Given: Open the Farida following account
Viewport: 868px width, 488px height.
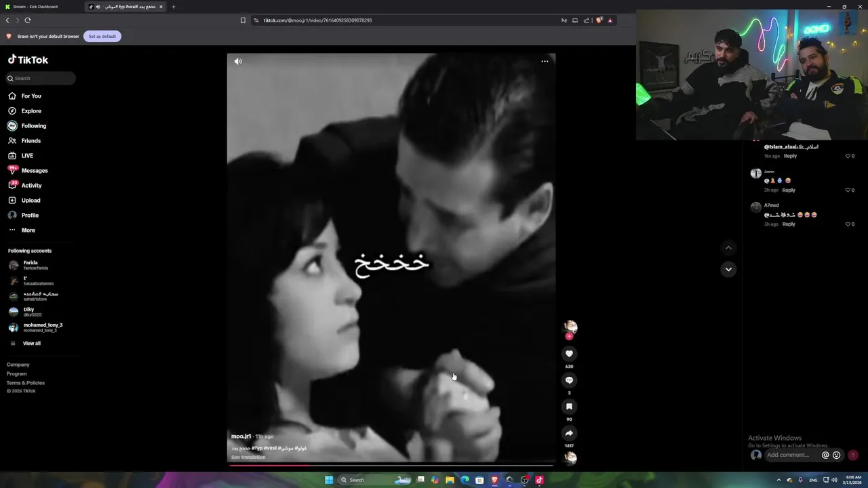Looking at the screenshot, I should [28, 265].
